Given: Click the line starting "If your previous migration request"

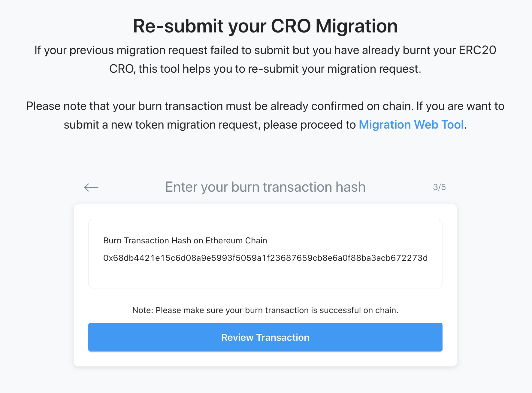Looking at the screenshot, I should coord(265,50).
